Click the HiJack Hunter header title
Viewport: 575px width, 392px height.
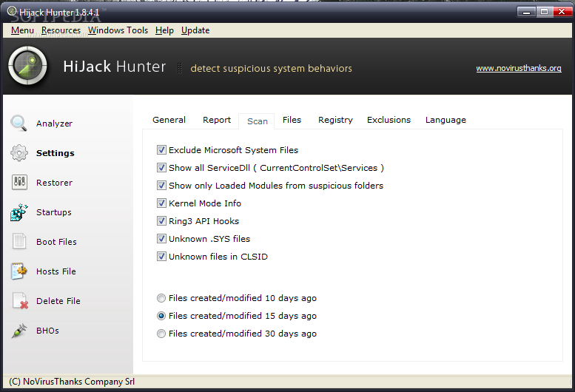click(115, 67)
